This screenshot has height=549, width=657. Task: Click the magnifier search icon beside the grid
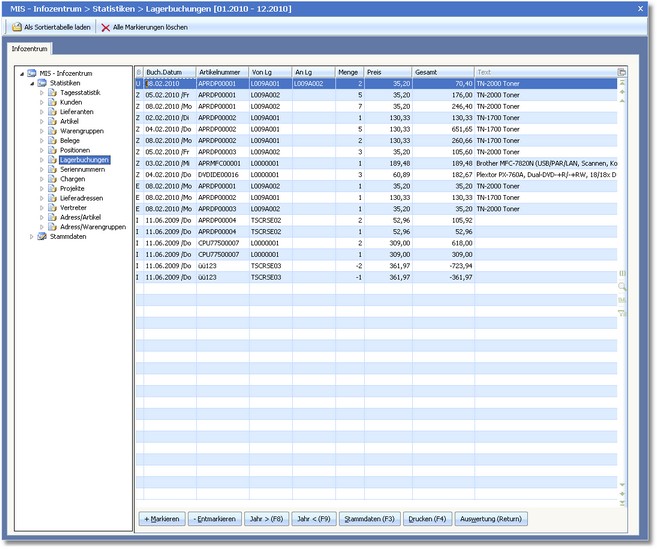click(x=622, y=286)
